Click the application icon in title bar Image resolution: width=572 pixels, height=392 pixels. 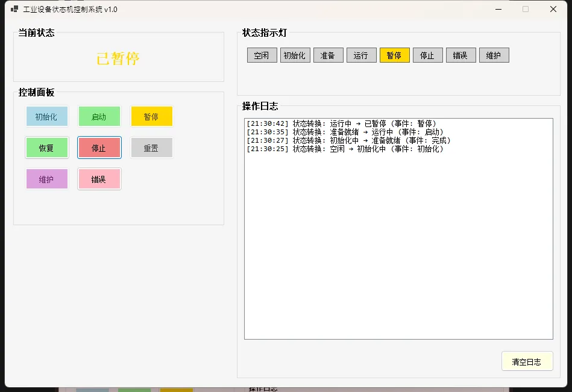click(14, 9)
